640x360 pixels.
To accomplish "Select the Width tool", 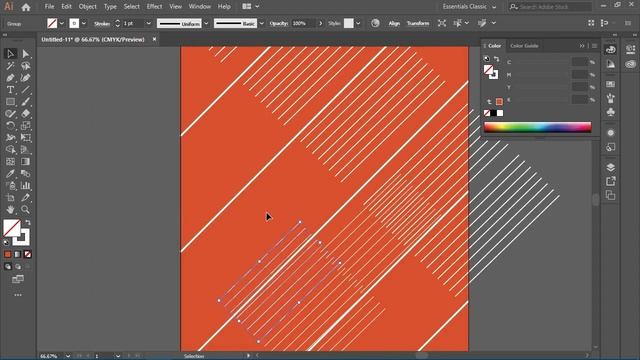I will pos(10,138).
